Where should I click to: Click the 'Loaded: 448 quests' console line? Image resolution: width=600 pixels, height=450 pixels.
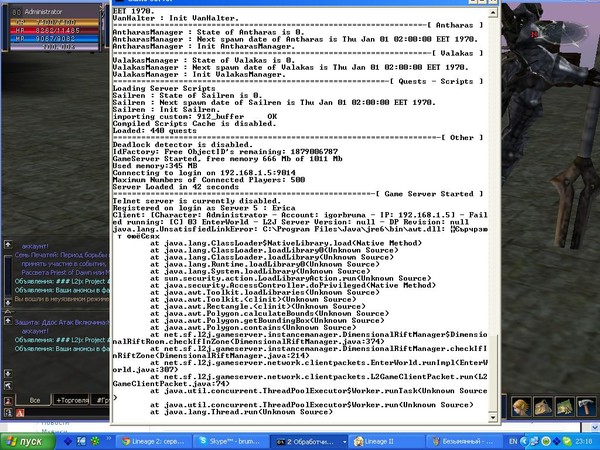point(154,131)
